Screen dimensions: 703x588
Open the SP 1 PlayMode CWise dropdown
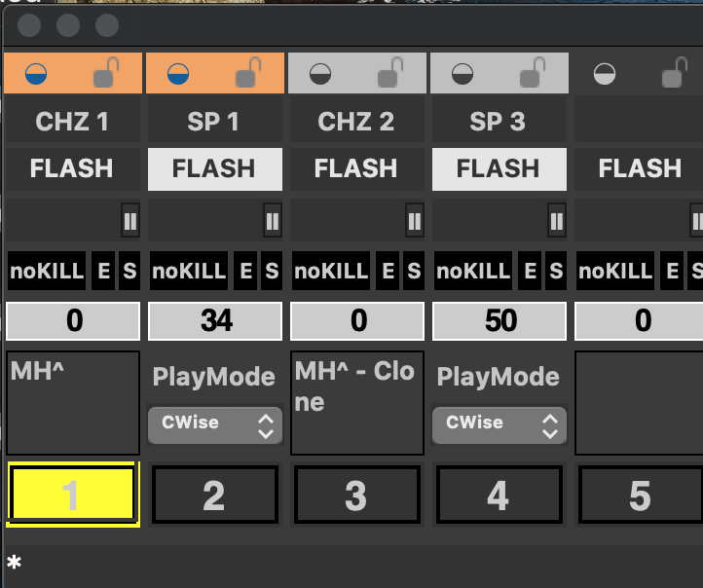coord(214,424)
